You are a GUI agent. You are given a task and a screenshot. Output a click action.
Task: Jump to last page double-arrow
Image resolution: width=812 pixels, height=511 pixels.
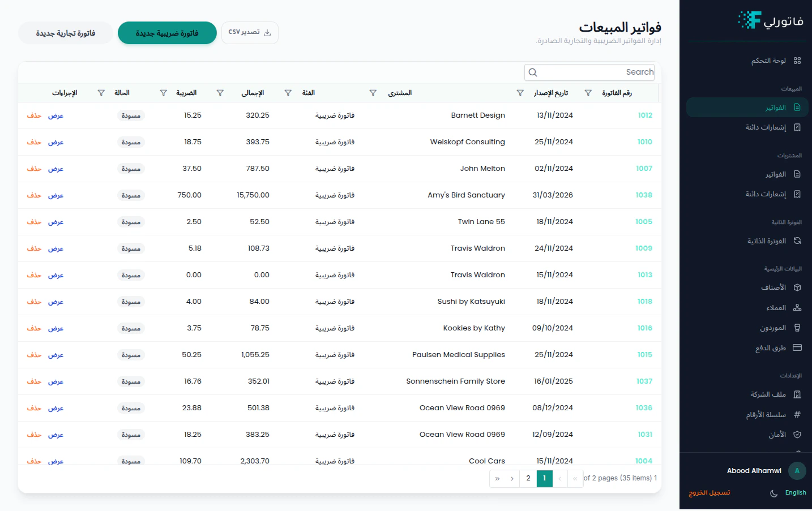(x=497, y=479)
